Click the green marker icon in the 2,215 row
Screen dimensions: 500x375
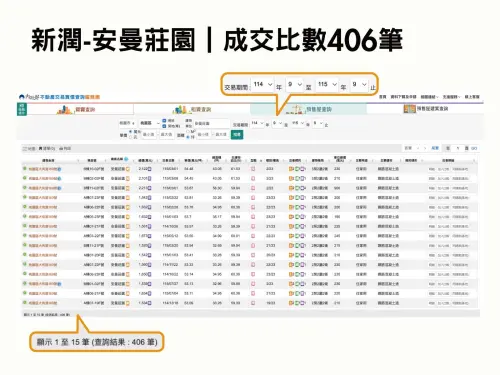(25, 188)
